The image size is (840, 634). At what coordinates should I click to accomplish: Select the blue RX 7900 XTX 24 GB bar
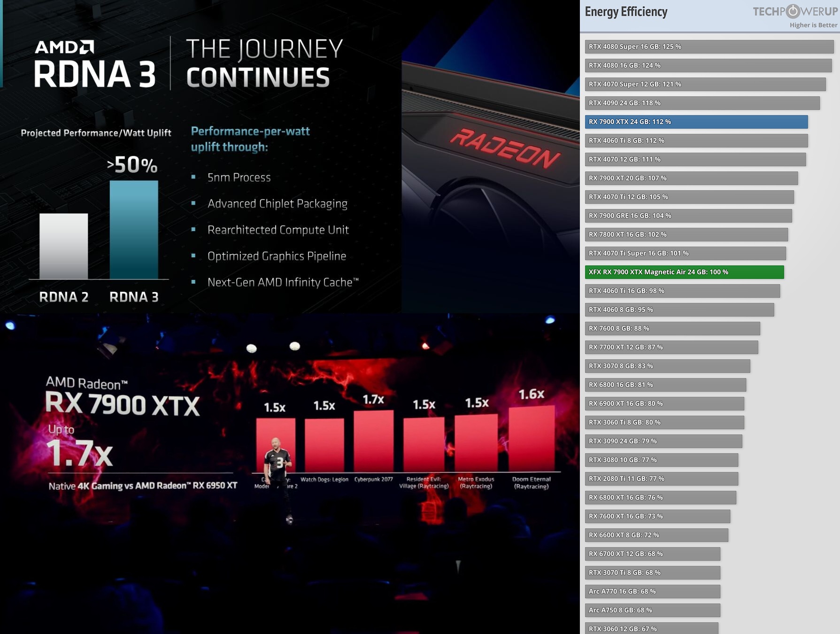(696, 122)
